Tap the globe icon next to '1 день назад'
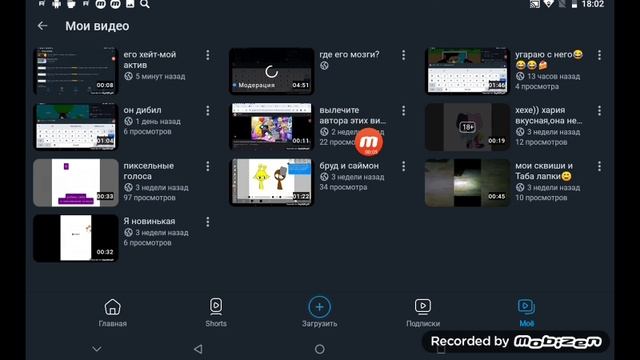640x360 pixels. [128, 121]
